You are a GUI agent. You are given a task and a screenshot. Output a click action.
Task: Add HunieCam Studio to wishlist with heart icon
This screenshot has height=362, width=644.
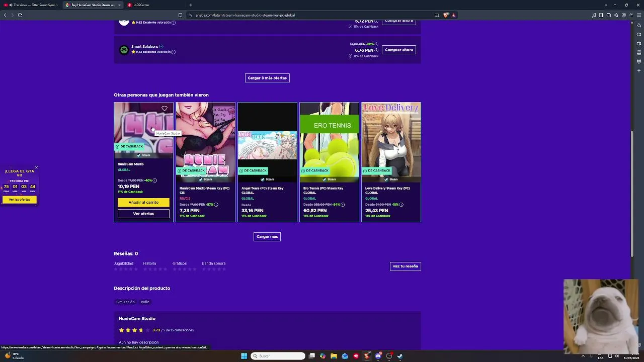click(165, 109)
